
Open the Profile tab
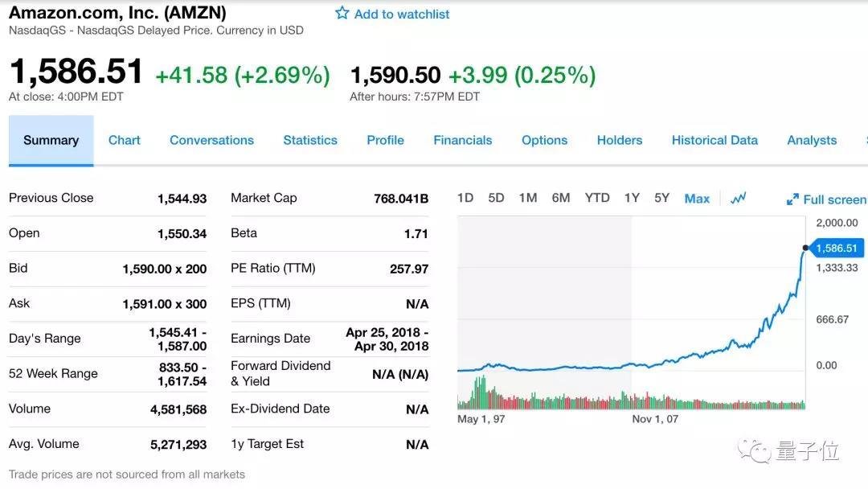point(385,140)
